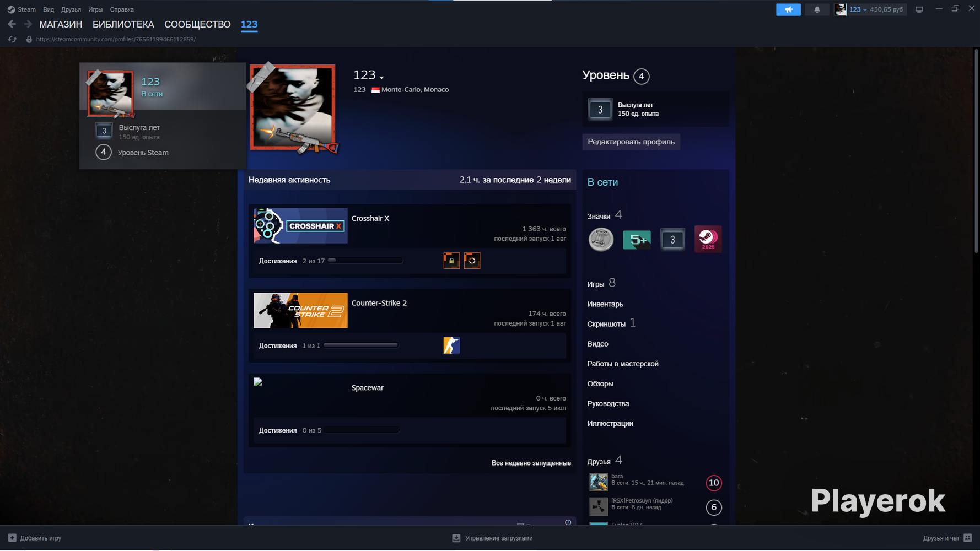Click [RSX]Petrosuyn's level 6 badge
The image size is (980, 551).
pyautogui.click(x=714, y=507)
